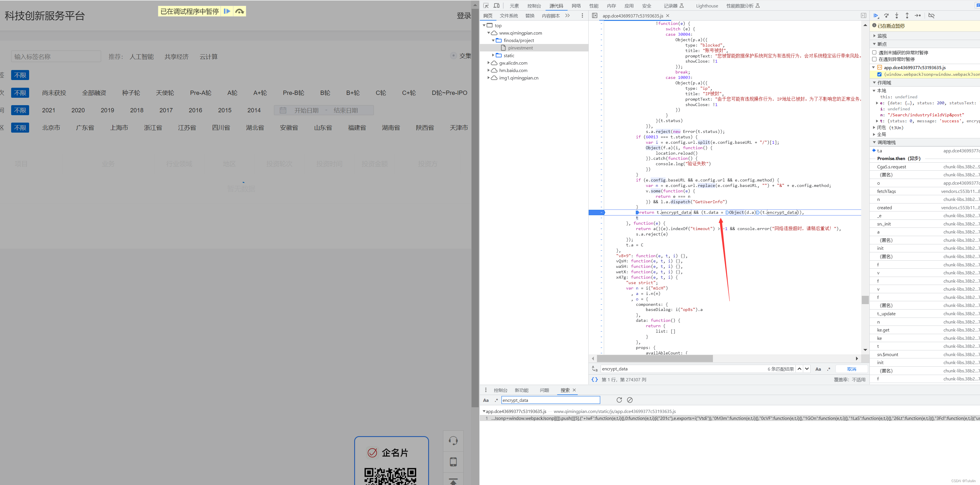980x485 pixels.
Task: Open the Lighthouse tab
Action: (707, 6)
